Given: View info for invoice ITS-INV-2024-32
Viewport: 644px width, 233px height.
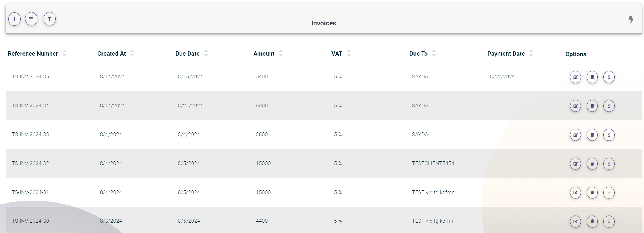Looking at the screenshot, I should pyautogui.click(x=609, y=164).
